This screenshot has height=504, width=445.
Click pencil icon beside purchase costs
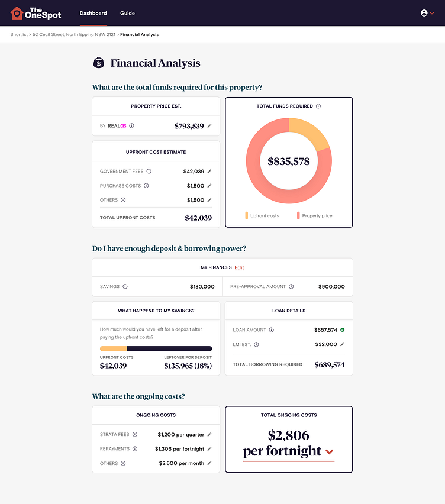coord(209,186)
